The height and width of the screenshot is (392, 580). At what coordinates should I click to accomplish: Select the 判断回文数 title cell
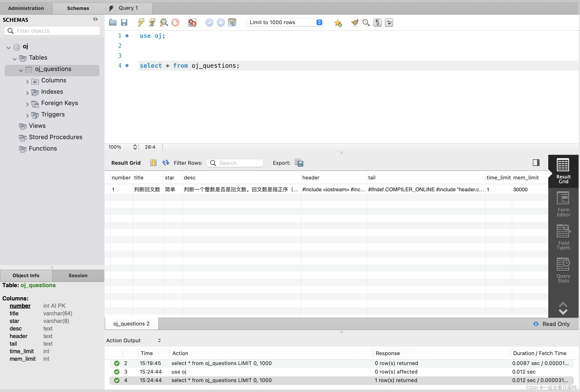pos(148,189)
